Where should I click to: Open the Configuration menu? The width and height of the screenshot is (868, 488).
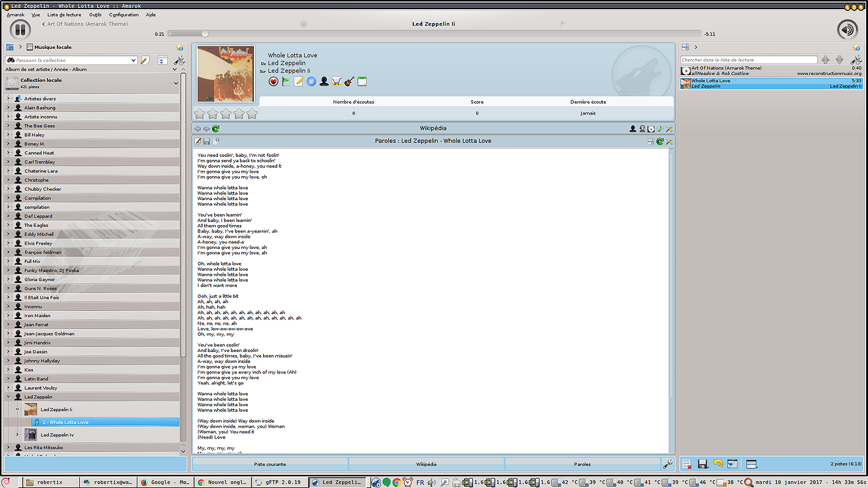[x=124, y=15]
